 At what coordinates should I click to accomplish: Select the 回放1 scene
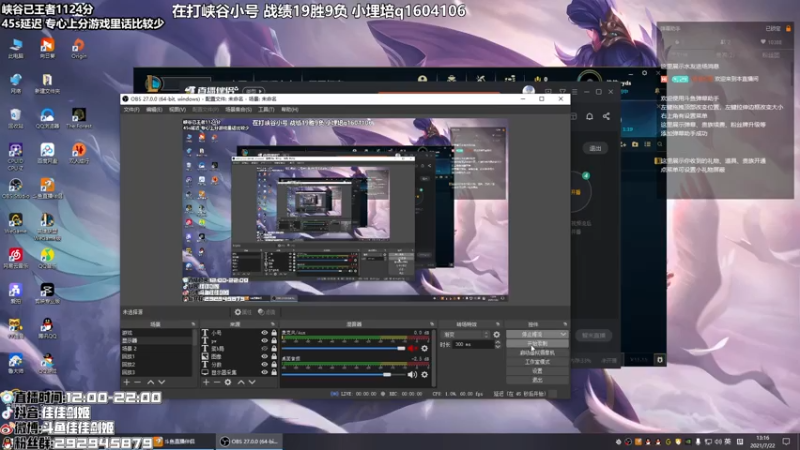point(156,356)
